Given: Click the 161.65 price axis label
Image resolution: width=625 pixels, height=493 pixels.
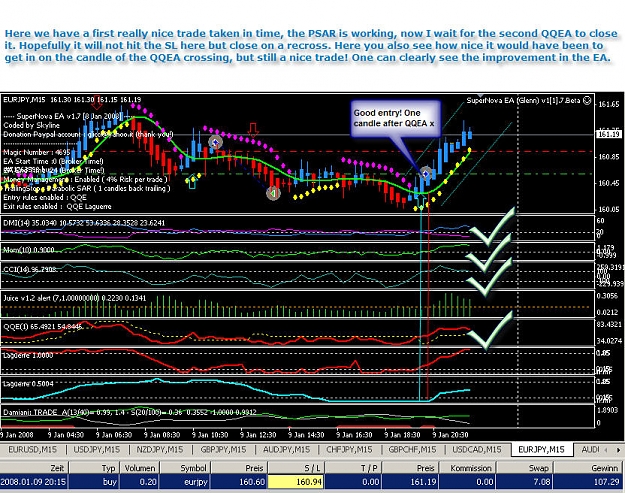Looking at the screenshot, I should click(x=609, y=104).
